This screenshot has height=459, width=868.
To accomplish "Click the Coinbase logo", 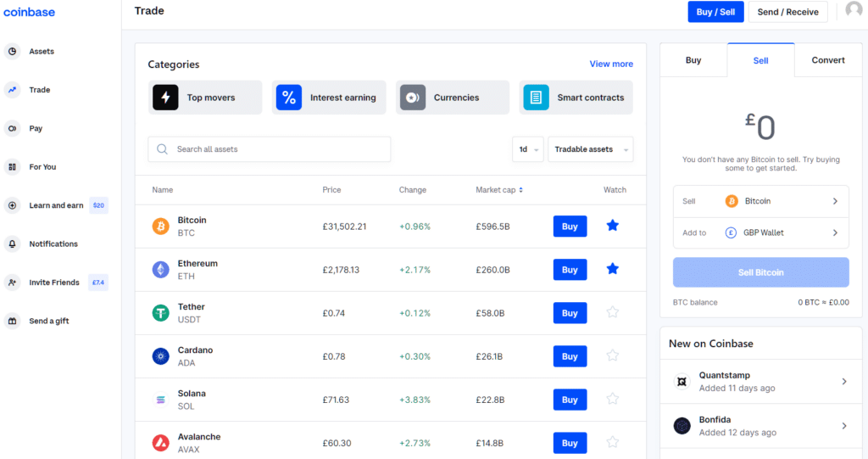I will coord(30,12).
